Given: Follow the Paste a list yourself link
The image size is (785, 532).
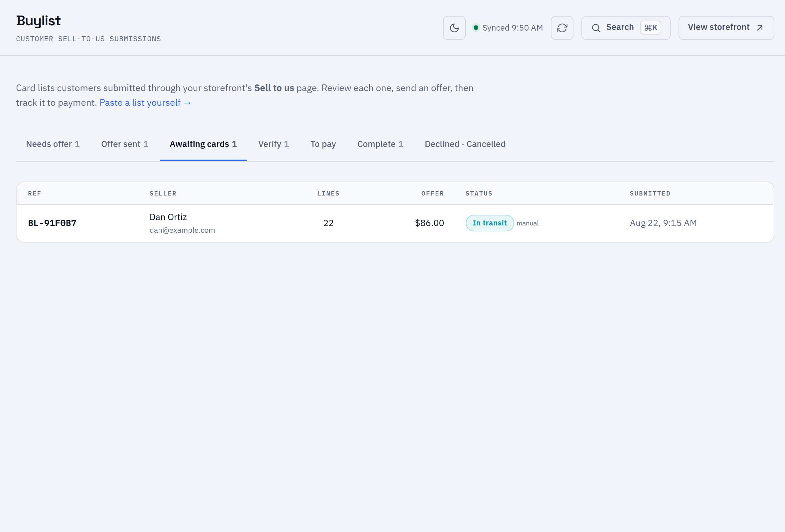Looking at the screenshot, I should point(145,103).
